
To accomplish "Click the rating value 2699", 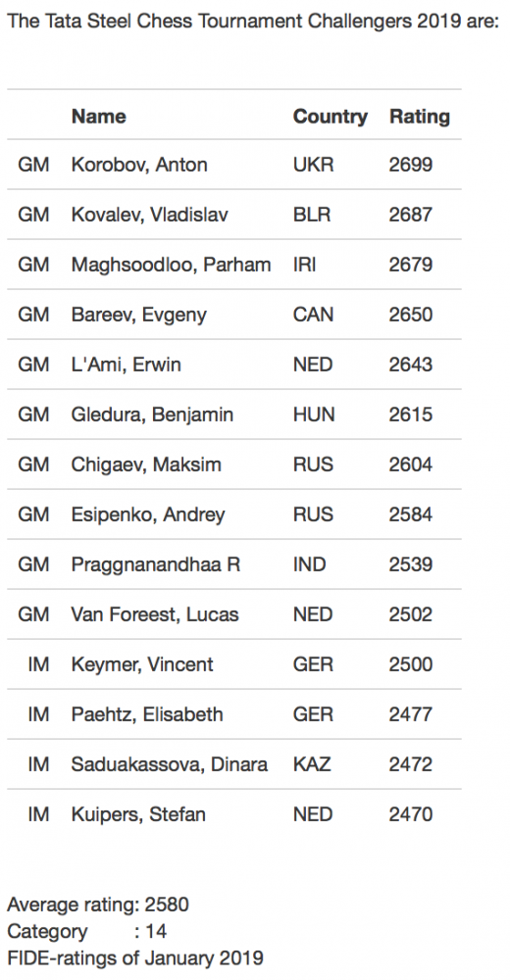I will 411,165.
